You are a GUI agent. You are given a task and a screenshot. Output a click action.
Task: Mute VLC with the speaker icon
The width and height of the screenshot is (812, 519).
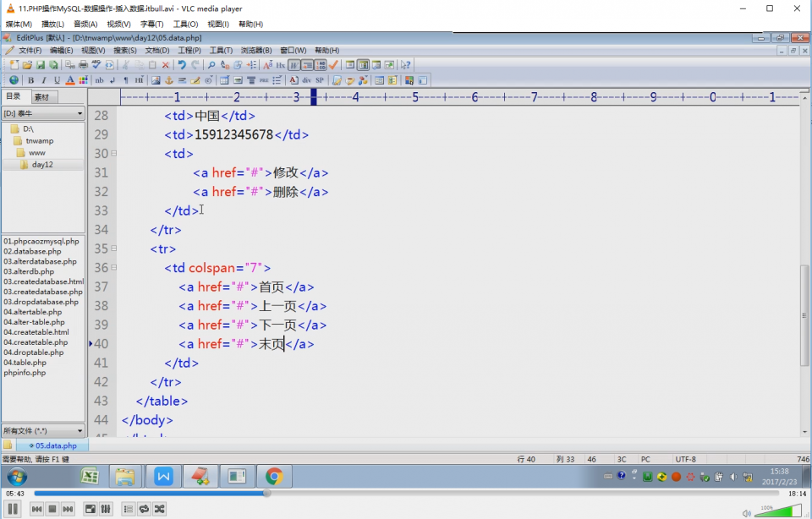[746, 513]
